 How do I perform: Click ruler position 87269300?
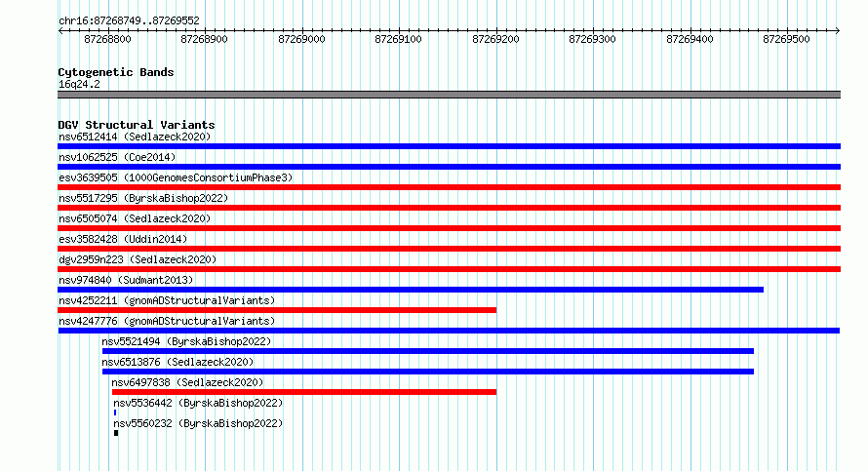click(x=592, y=39)
